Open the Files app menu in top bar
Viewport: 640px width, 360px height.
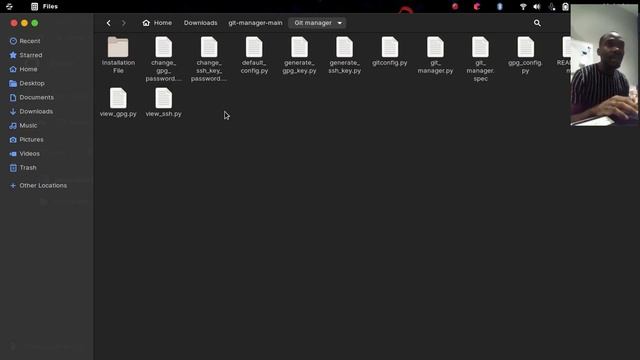(44, 7)
